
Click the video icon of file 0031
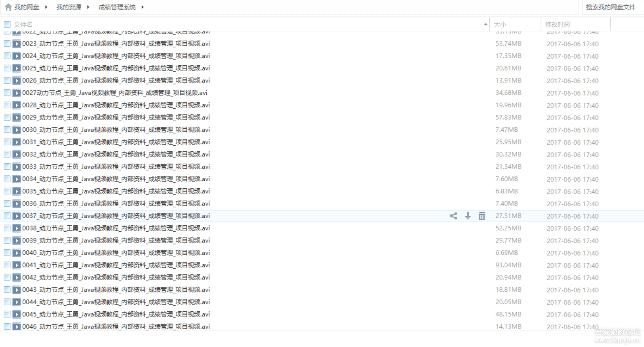(16, 142)
